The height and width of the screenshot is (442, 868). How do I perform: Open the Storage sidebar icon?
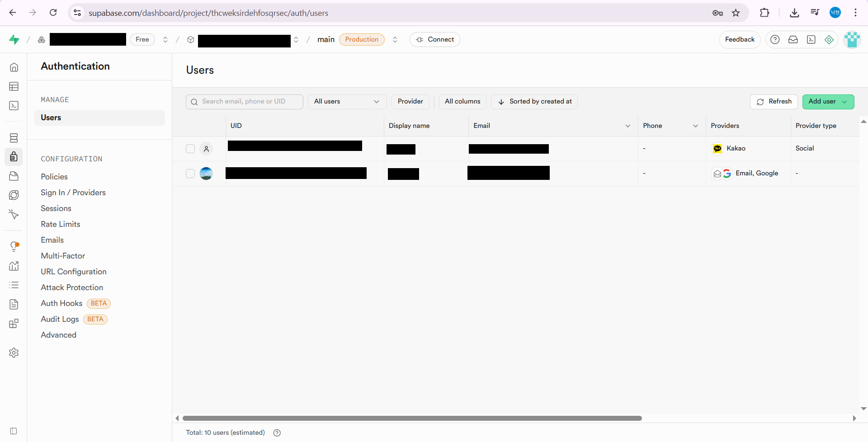(x=14, y=176)
